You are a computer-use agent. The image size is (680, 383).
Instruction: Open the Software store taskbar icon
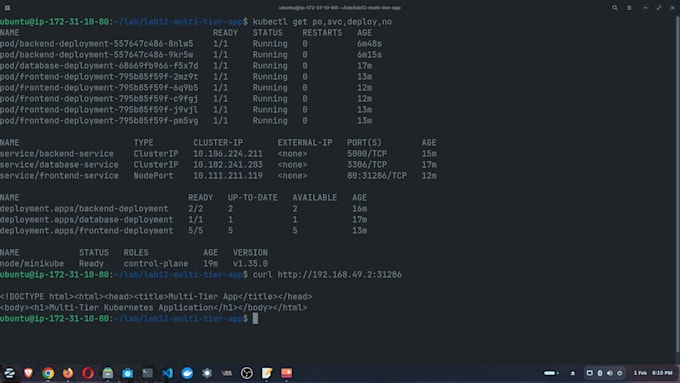128,373
